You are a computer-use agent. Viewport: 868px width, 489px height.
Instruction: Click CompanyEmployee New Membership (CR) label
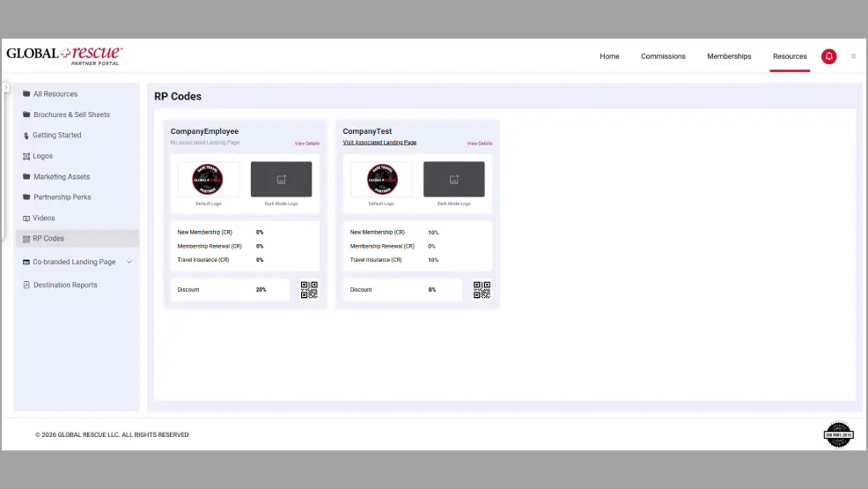(x=205, y=232)
